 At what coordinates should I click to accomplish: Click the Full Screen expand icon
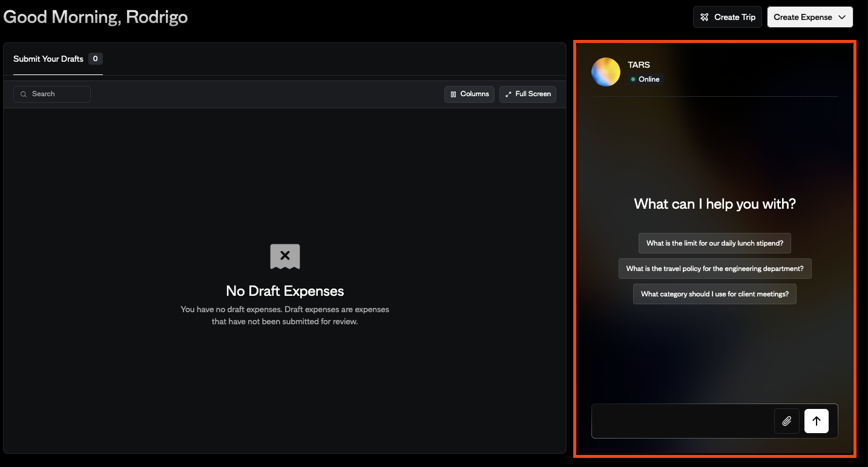[509, 94]
